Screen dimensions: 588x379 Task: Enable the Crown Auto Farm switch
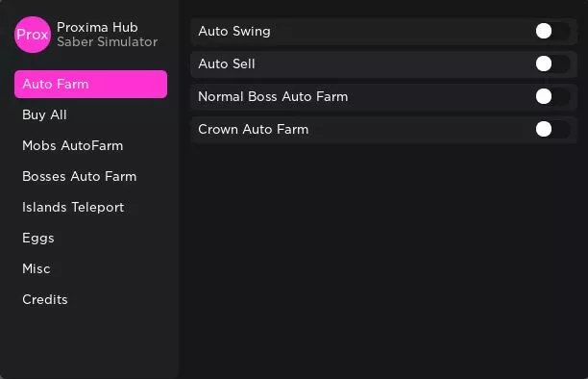(552, 129)
